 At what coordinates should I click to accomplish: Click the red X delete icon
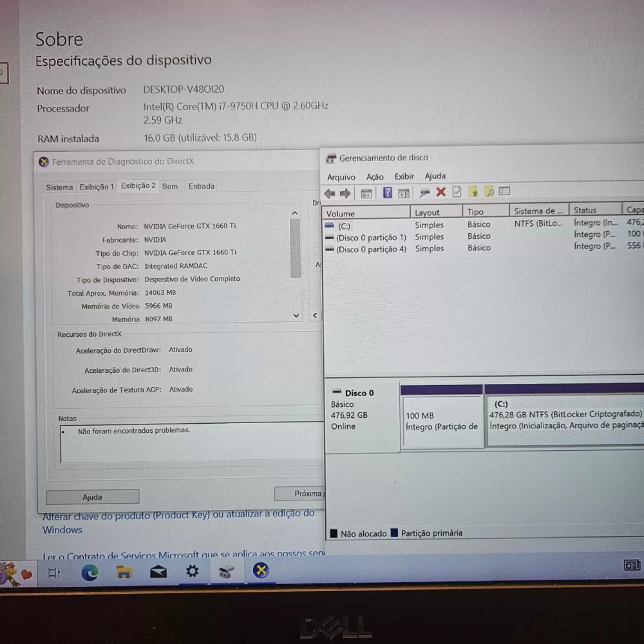click(x=440, y=192)
